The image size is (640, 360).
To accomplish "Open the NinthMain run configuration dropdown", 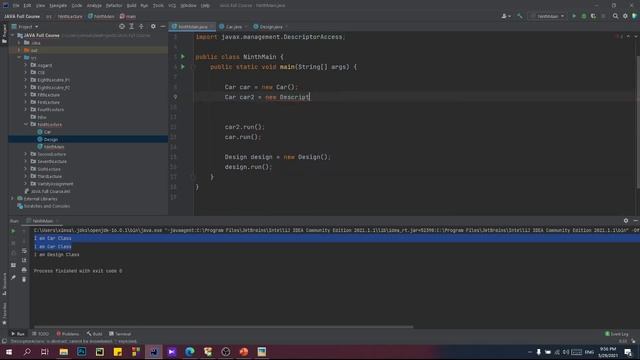I will (x=548, y=16).
